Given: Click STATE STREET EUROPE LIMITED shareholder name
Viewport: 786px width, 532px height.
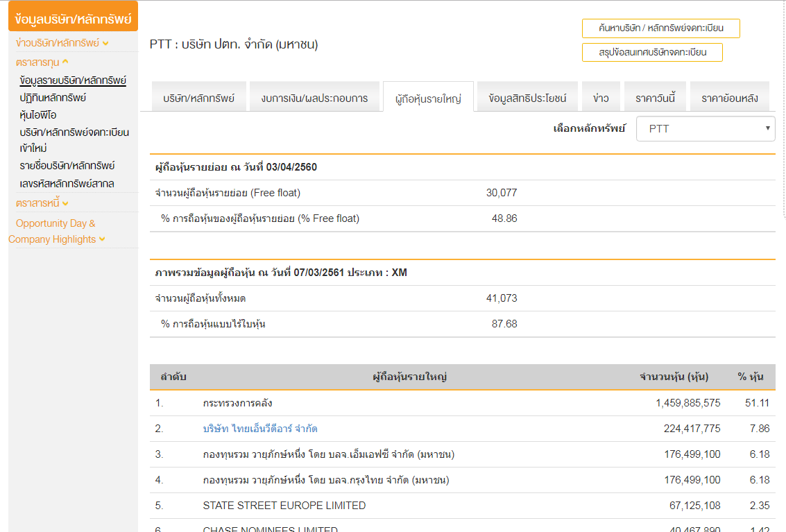Looking at the screenshot, I should (284, 506).
